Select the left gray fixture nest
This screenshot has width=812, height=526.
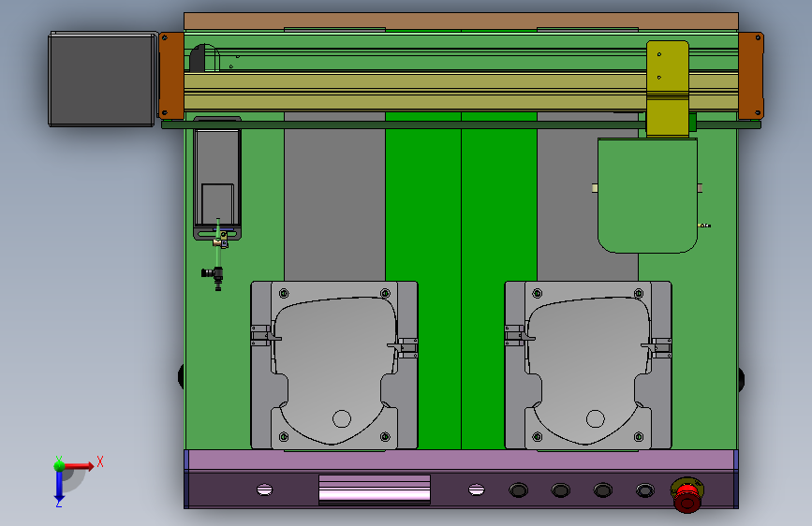point(334,365)
